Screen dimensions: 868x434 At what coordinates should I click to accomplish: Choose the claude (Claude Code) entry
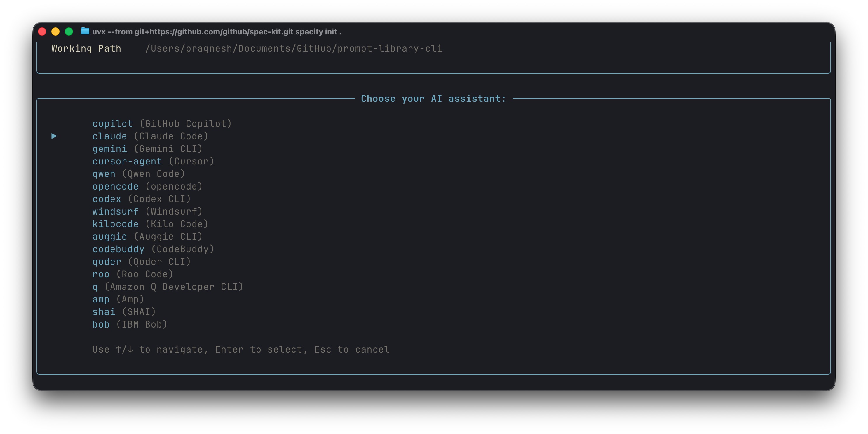coord(150,136)
